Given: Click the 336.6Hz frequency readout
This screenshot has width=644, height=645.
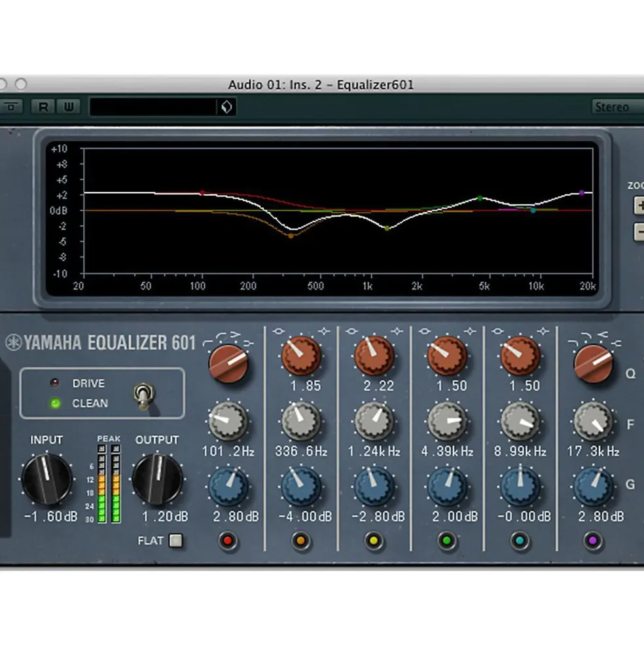Looking at the screenshot, I should [302, 452].
